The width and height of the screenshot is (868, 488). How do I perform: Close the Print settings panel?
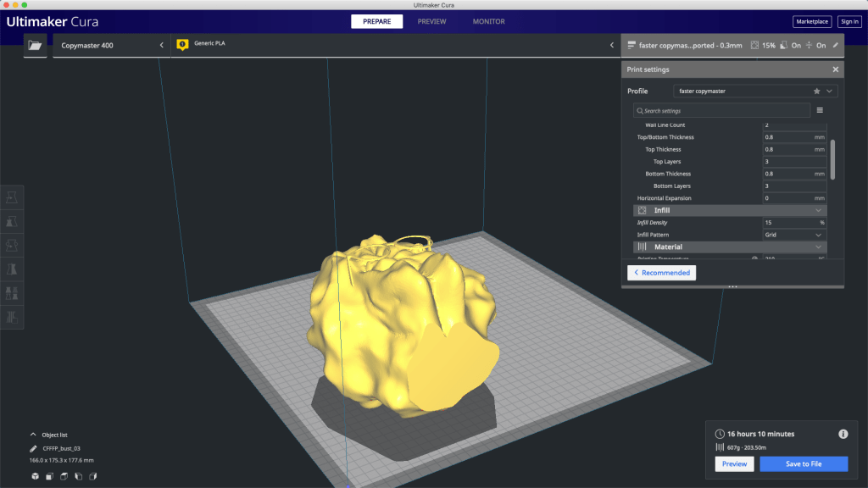point(835,69)
